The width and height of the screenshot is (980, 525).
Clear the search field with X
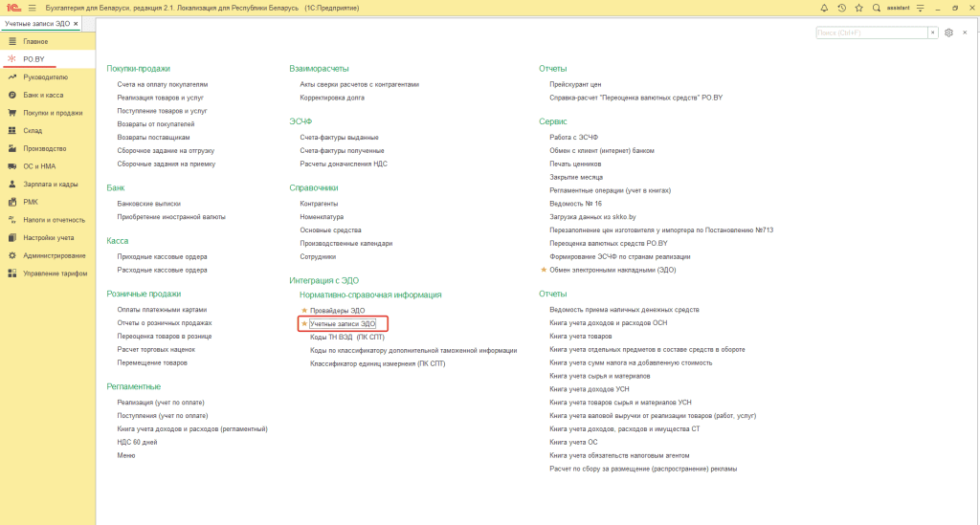coord(933,33)
